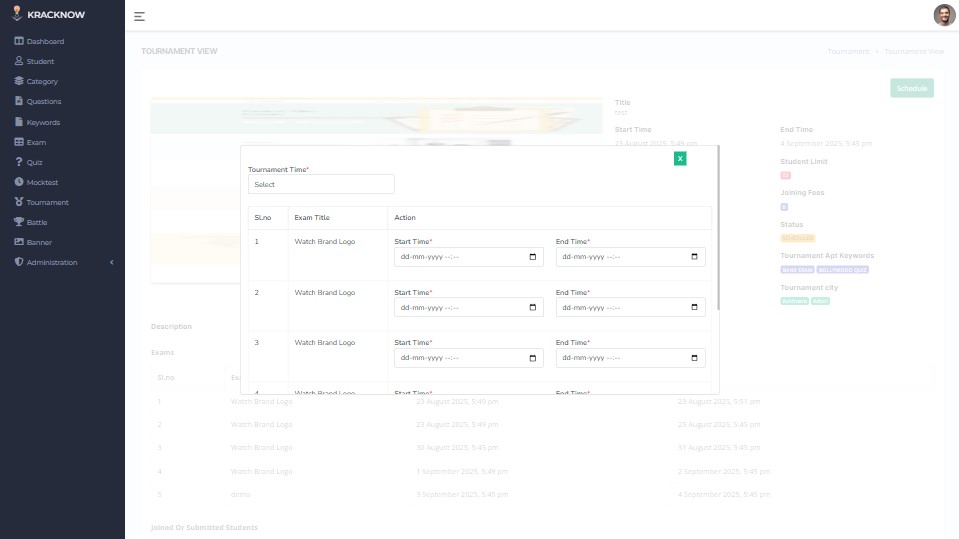Expand the Administration submenu chevron

click(111, 262)
